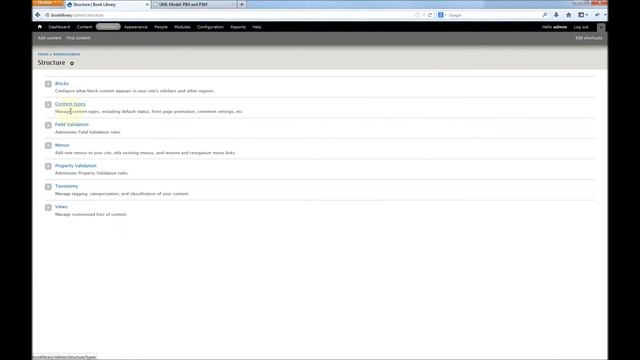This screenshot has height=360, width=640.
Task: Open the orange Firefox menu button
Action: (48, 3)
